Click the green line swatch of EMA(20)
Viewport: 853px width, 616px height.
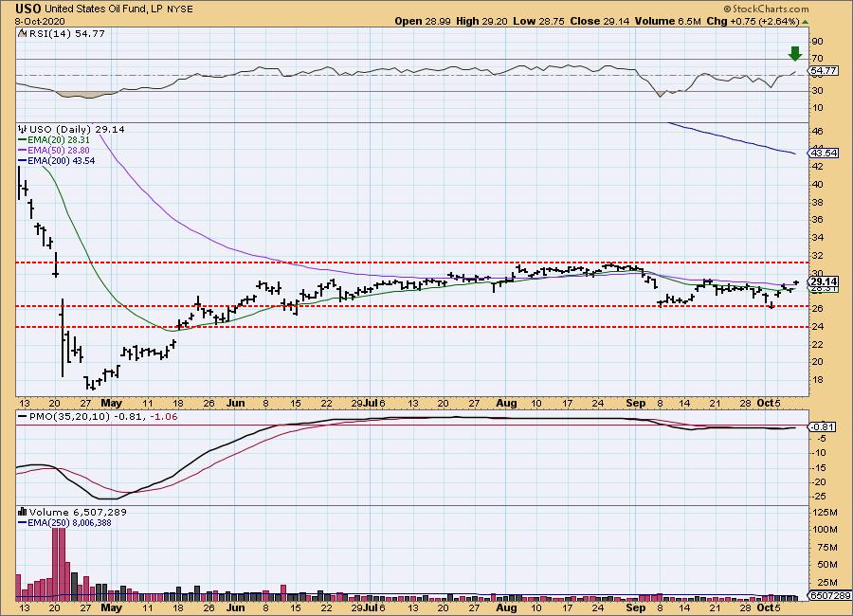click(23, 140)
